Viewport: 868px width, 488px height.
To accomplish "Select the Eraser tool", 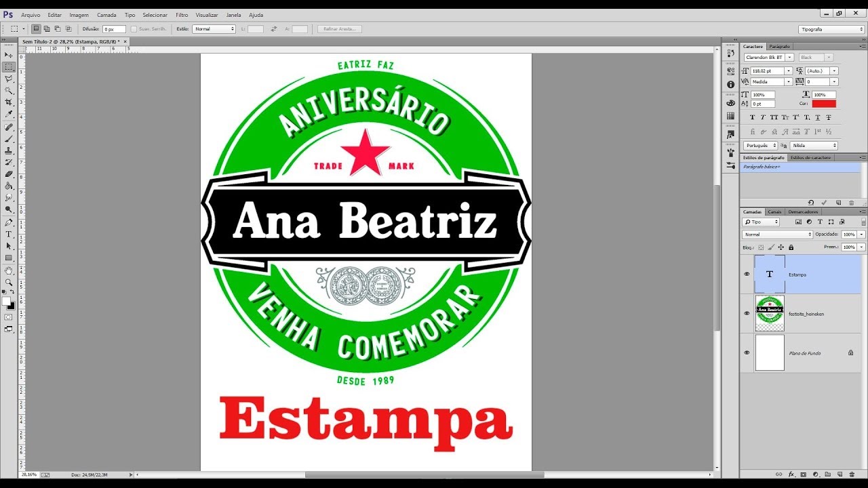I will tap(9, 174).
